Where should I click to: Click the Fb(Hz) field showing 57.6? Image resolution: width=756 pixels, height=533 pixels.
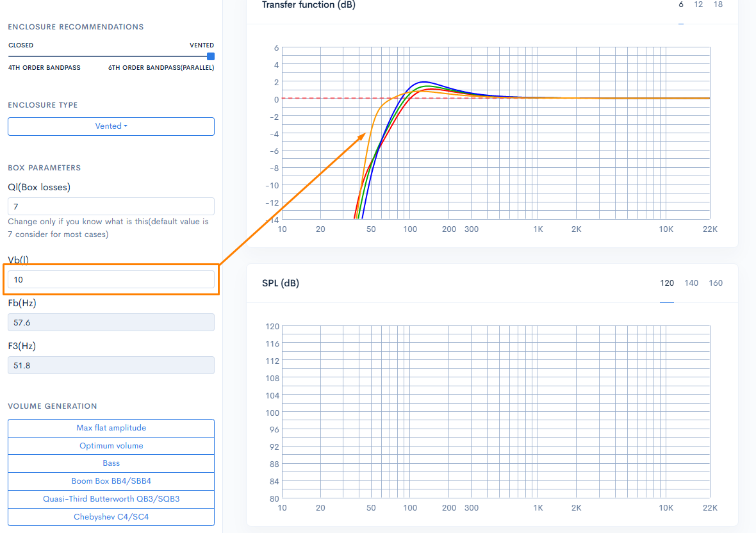[111, 322]
